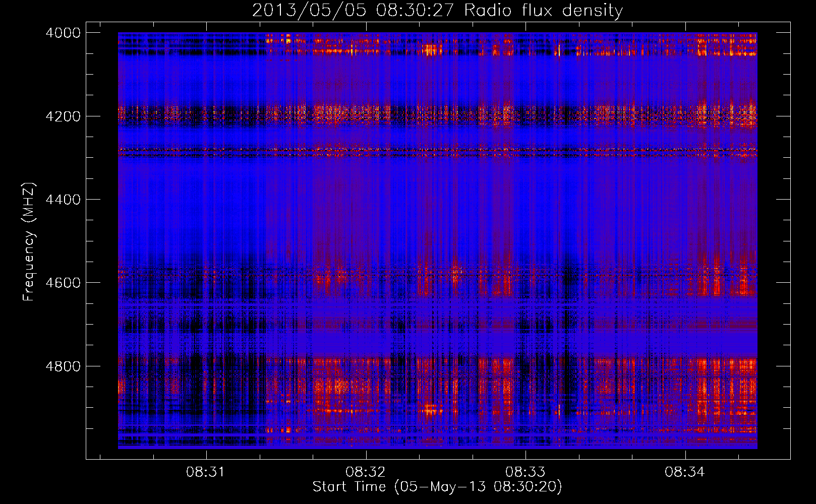The image size is (816, 504).
Task: Click the 4200 frequency tick label
Action: tap(63, 116)
